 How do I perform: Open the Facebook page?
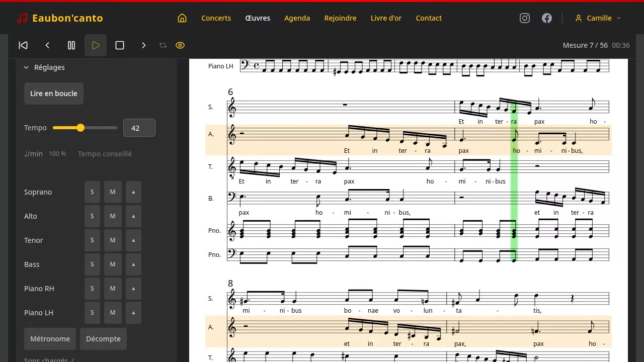[x=547, y=18]
